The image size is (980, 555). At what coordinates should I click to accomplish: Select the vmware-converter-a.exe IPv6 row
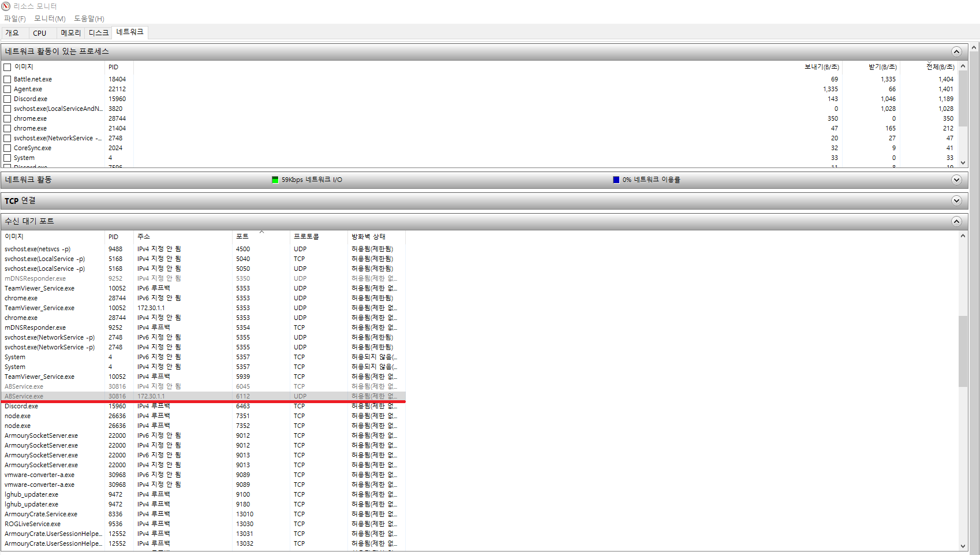(x=203, y=475)
